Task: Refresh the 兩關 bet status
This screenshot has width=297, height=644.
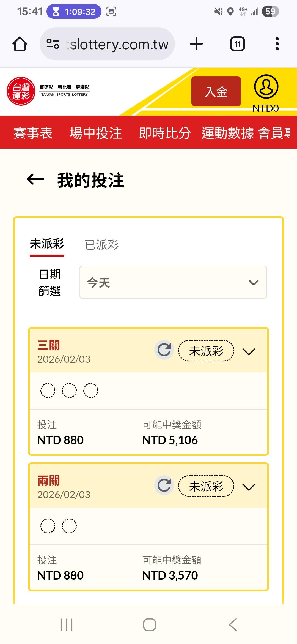Action: tap(164, 485)
